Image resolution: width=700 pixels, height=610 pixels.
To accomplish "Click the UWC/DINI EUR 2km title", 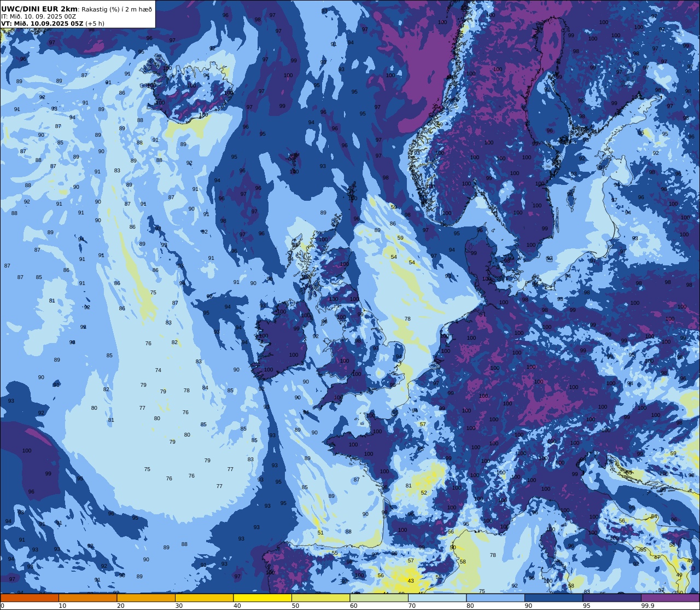I will [39, 9].
